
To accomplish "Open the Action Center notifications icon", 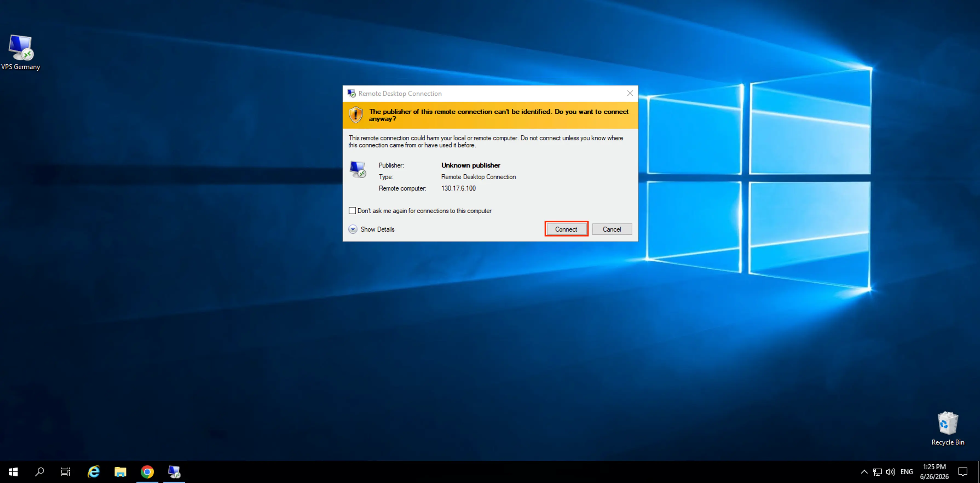I will coord(962,472).
